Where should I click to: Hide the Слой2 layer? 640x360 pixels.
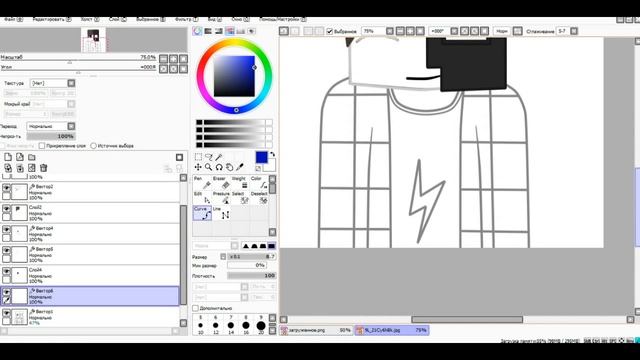click(7, 209)
